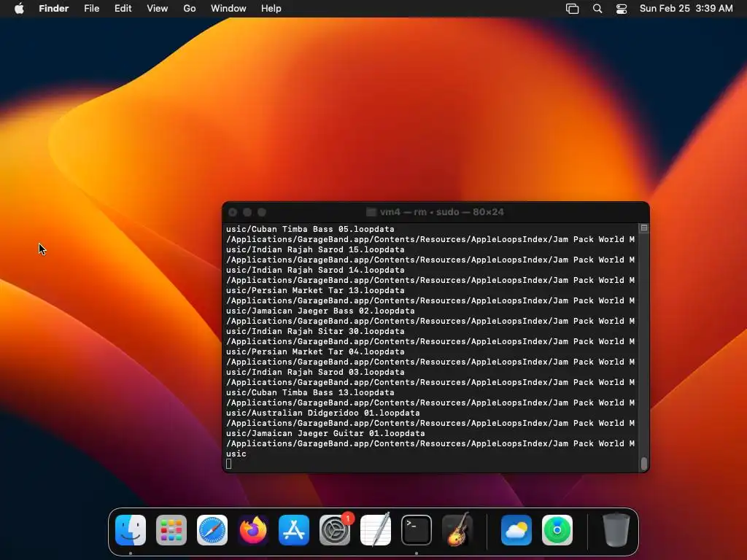Open the Finder menu
The height and width of the screenshot is (560, 747).
coord(54,9)
